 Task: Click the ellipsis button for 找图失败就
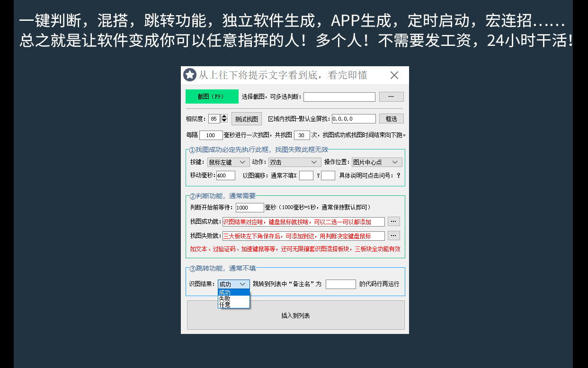coord(394,236)
